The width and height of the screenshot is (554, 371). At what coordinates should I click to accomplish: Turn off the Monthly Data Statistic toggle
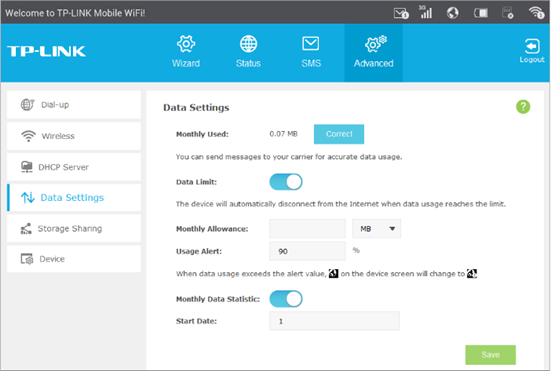tap(286, 299)
